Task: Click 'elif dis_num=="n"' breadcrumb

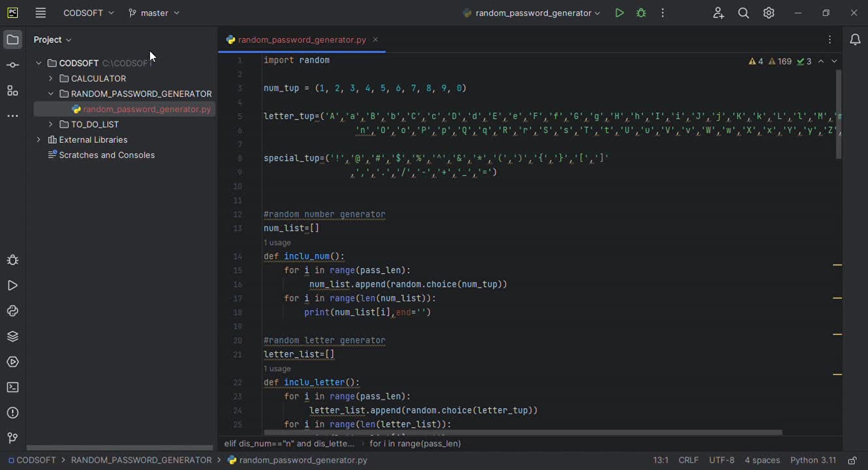Action: pyautogui.click(x=289, y=443)
